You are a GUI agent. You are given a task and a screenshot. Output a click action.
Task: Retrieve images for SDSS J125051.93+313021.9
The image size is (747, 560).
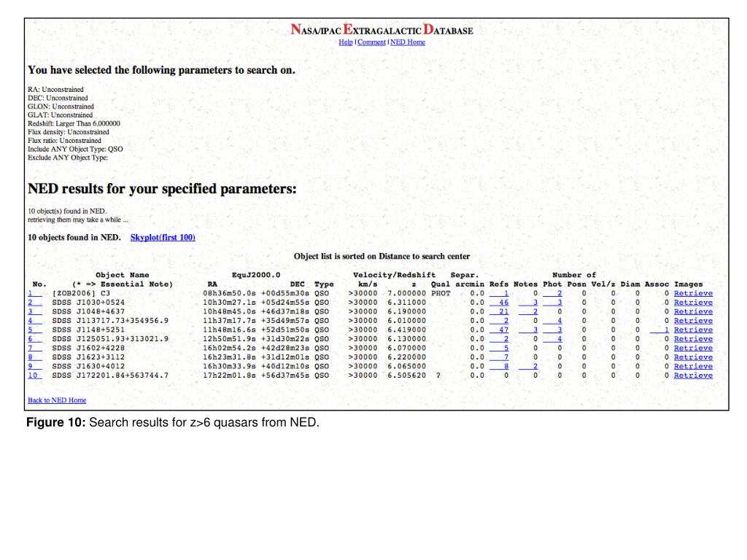pyautogui.click(x=693, y=338)
